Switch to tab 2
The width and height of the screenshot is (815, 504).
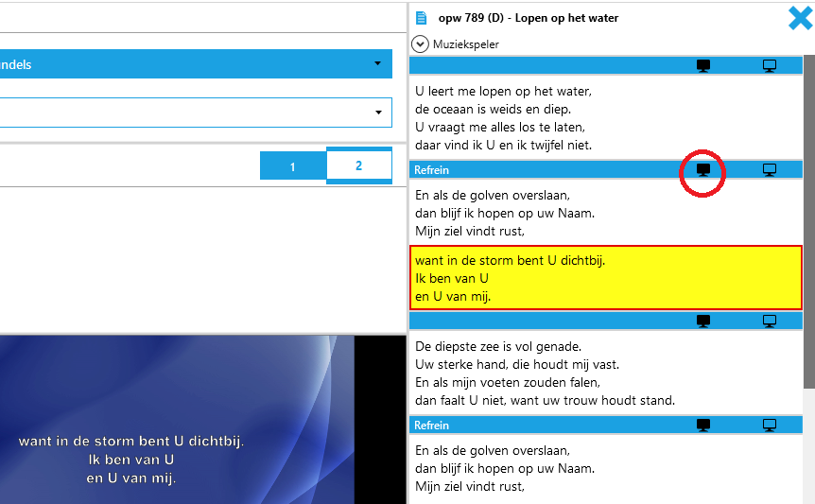tap(359, 165)
